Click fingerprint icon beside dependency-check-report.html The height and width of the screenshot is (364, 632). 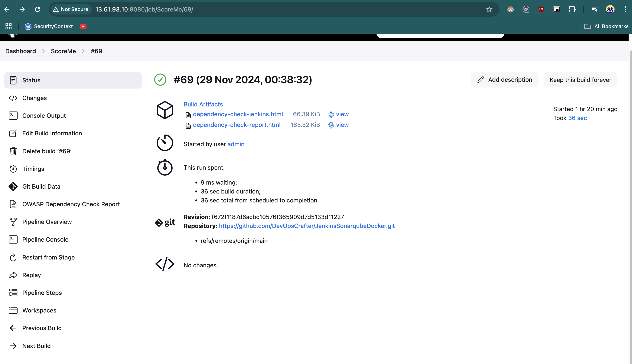(331, 125)
